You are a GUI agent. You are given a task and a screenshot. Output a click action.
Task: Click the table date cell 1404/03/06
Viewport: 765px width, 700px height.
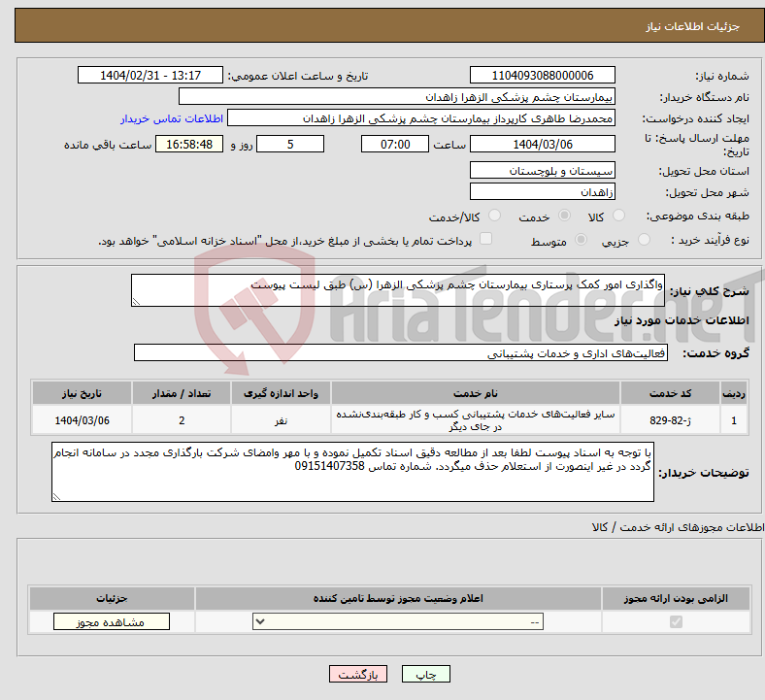point(82,420)
